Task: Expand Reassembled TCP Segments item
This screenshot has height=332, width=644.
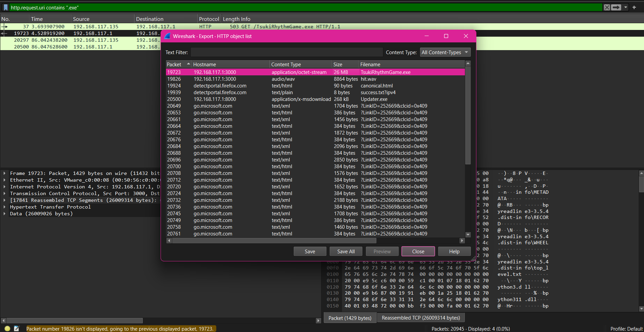Action: point(4,200)
